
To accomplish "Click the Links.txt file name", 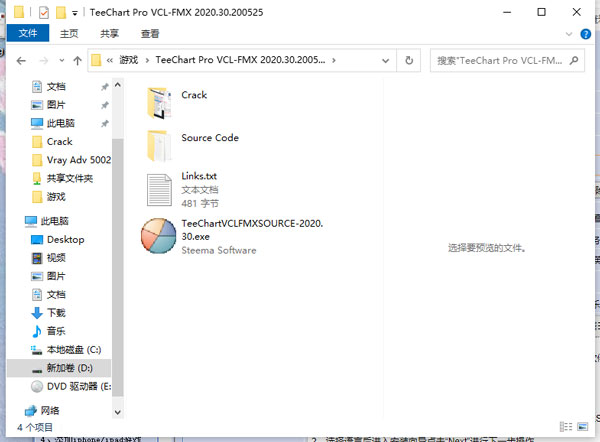I will 199,176.
